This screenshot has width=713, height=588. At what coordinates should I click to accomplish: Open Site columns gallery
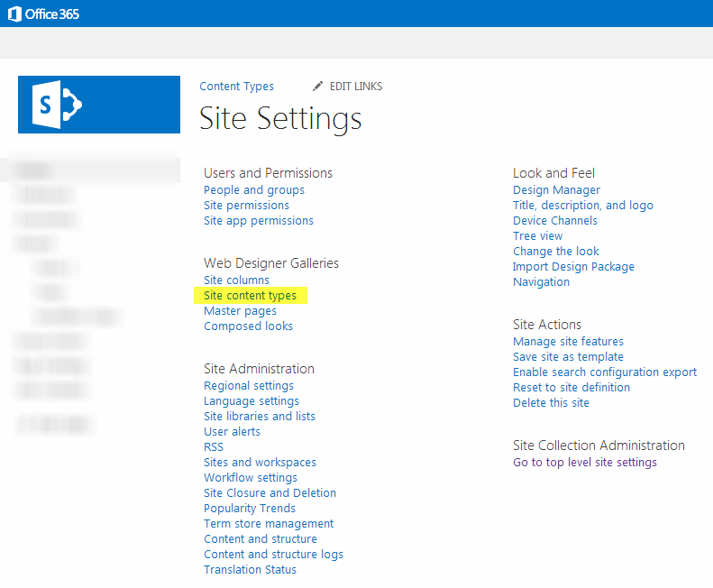[x=236, y=280]
